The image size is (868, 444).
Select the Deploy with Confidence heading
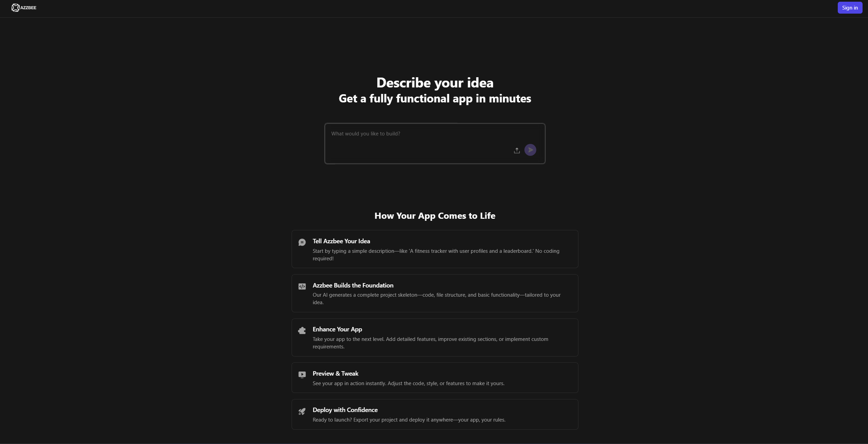(x=345, y=410)
